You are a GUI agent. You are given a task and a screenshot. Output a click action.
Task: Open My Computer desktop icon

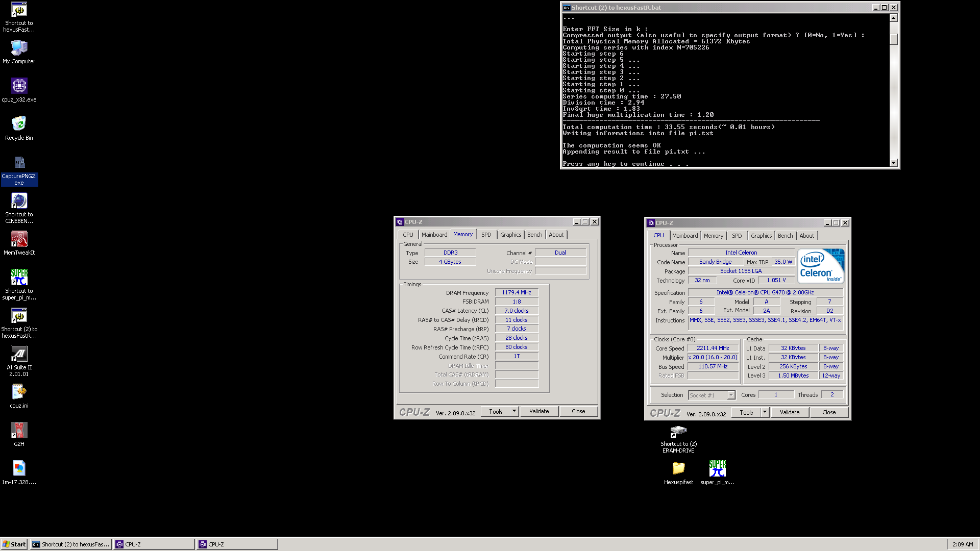[19, 52]
